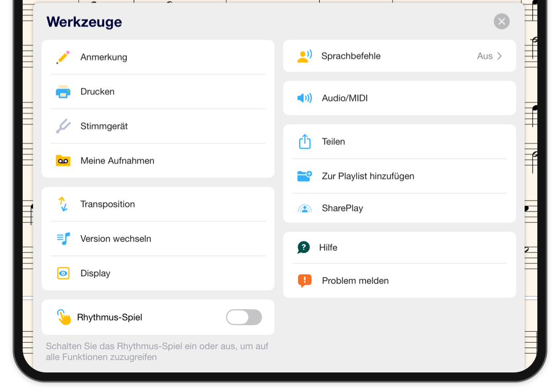The height and width of the screenshot is (392, 560).
Task: Select the Anmerkung pencil icon
Action: coord(63,57)
